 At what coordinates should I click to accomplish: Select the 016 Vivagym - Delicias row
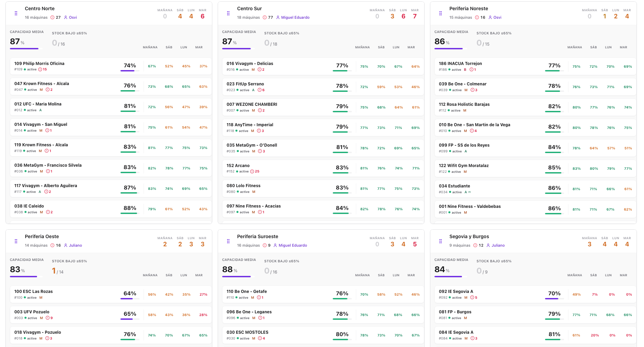pos(323,66)
